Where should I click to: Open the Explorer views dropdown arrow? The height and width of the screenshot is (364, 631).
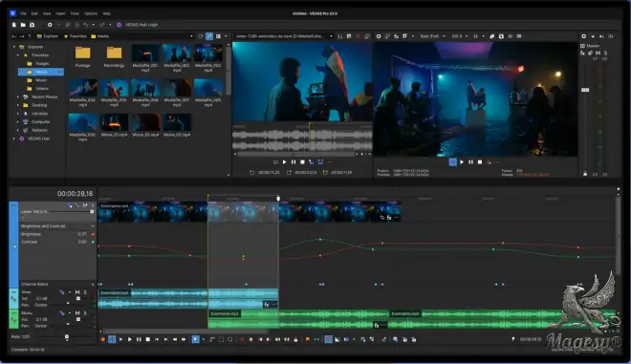pos(226,36)
